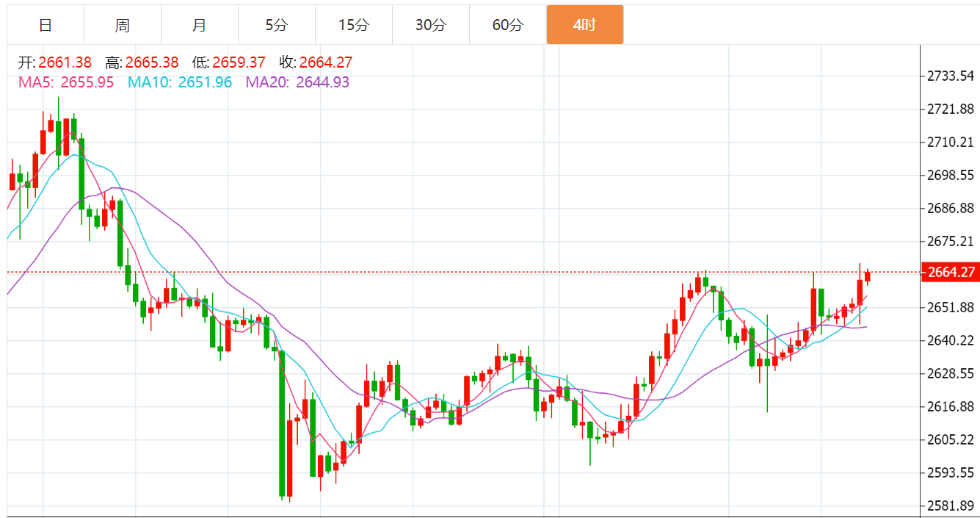Select the MA20: 2644.93 indicator label
Viewport: 980px width, 518px height.
click(x=297, y=82)
